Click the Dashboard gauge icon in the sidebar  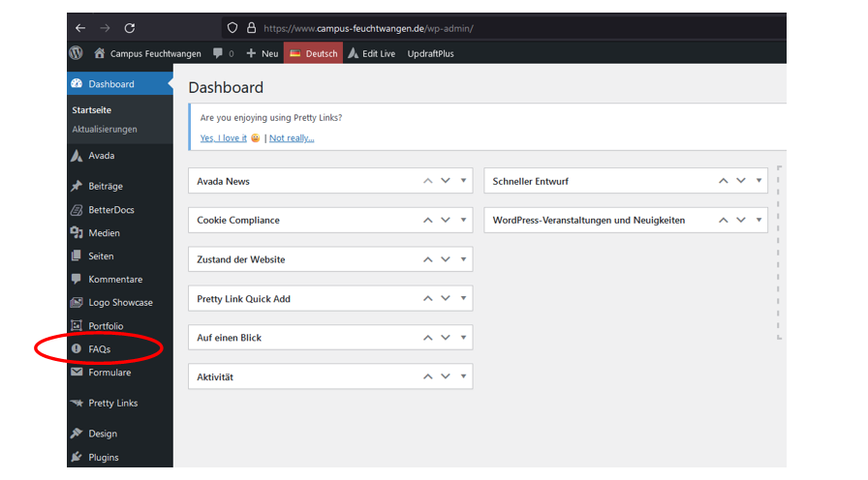(77, 83)
